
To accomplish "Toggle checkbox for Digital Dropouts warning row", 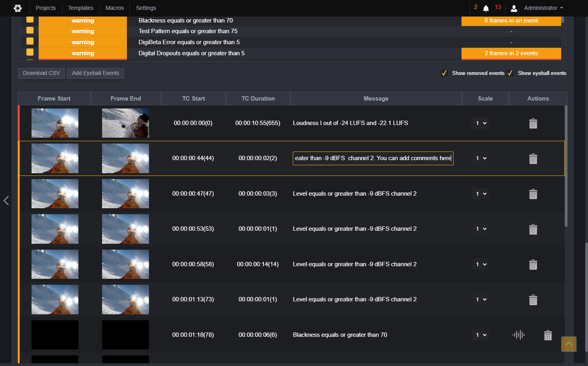I will coord(30,52).
